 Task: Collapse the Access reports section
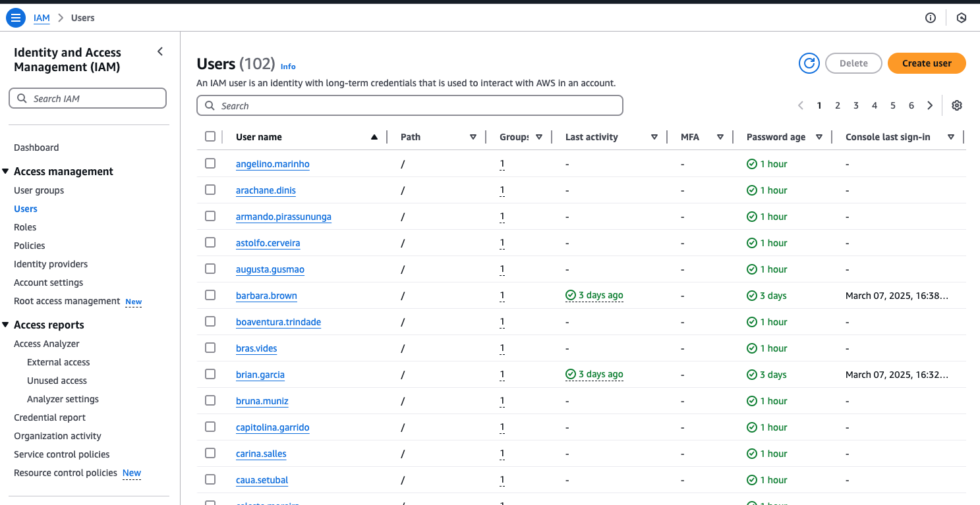(6, 325)
